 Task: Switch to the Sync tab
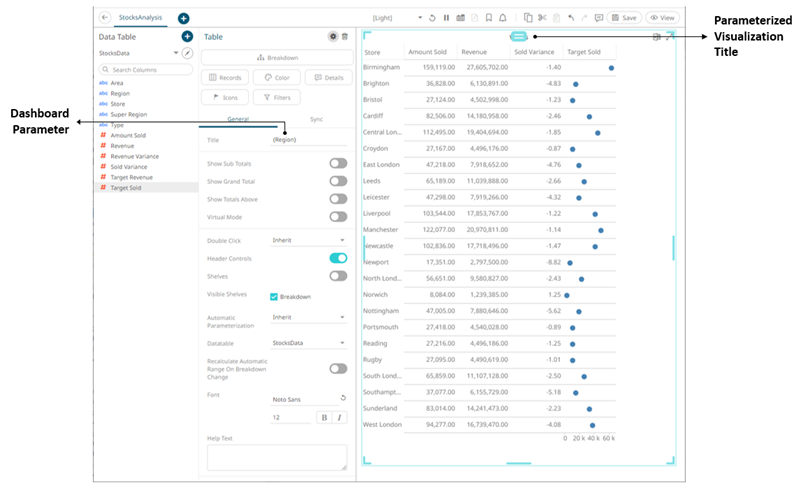(x=316, y=119)
